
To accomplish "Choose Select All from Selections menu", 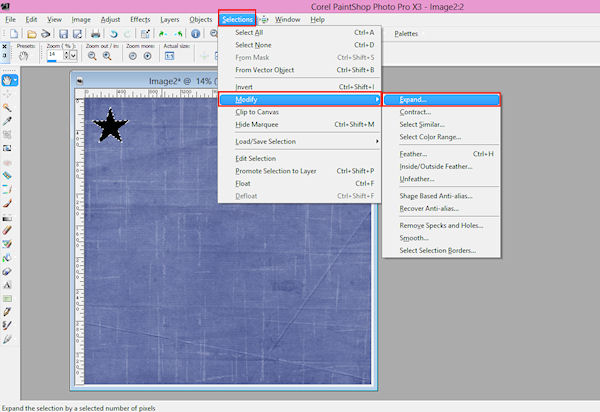I will 299,33.
